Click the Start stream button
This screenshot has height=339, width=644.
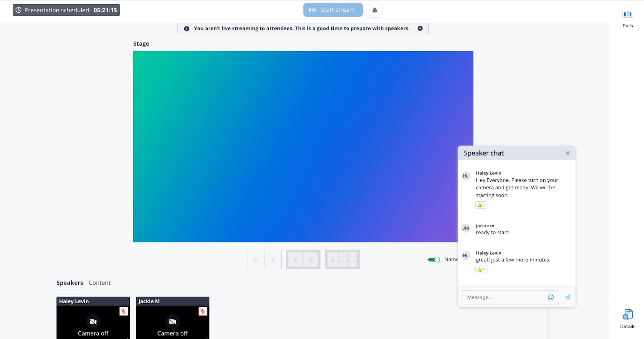333,10
